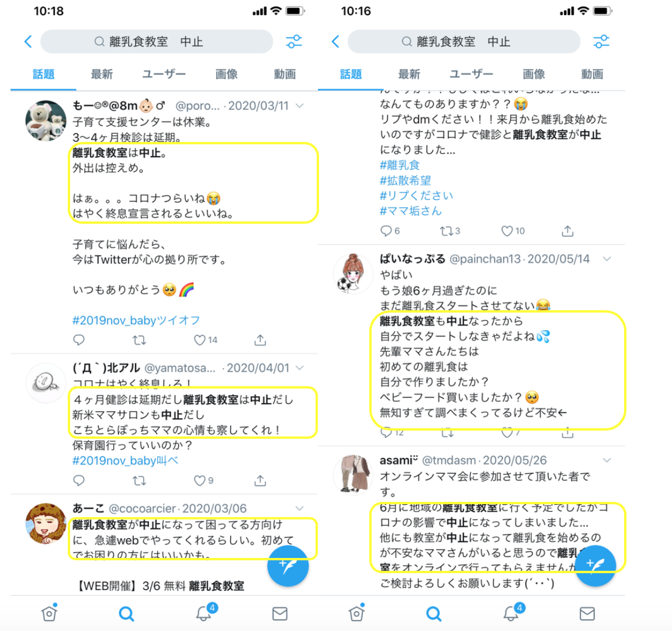This screenshot has height=631, width=672.
Task: Tap back arrow in right screen header
Action: pyautogui.click(x=335, y=41)
